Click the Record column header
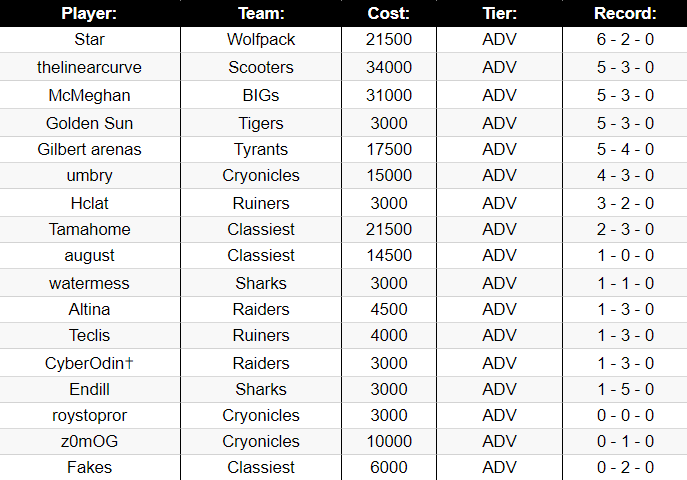 [x=625, y=13]
